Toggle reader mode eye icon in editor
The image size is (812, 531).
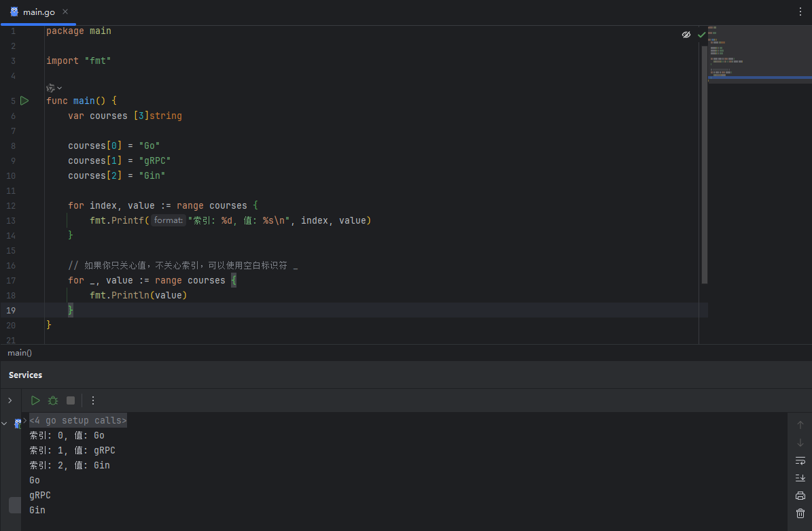pyautogui.click(x=686, y=35)
